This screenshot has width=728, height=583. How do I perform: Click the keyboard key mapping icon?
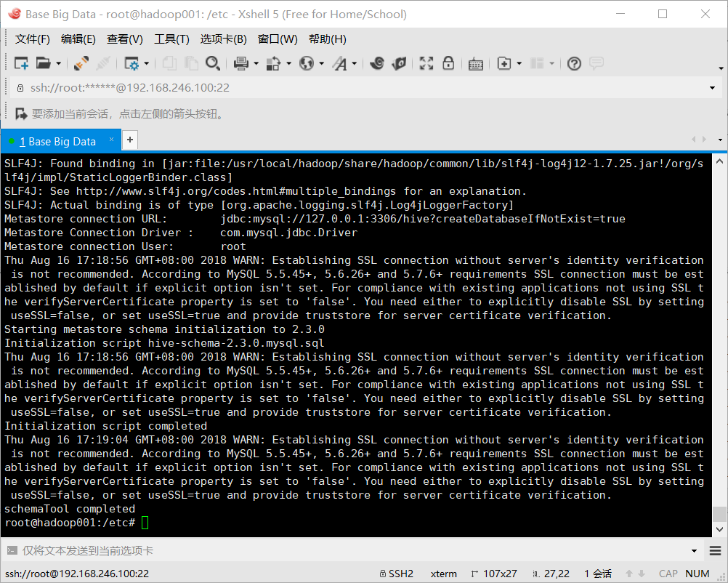point(475,64)
